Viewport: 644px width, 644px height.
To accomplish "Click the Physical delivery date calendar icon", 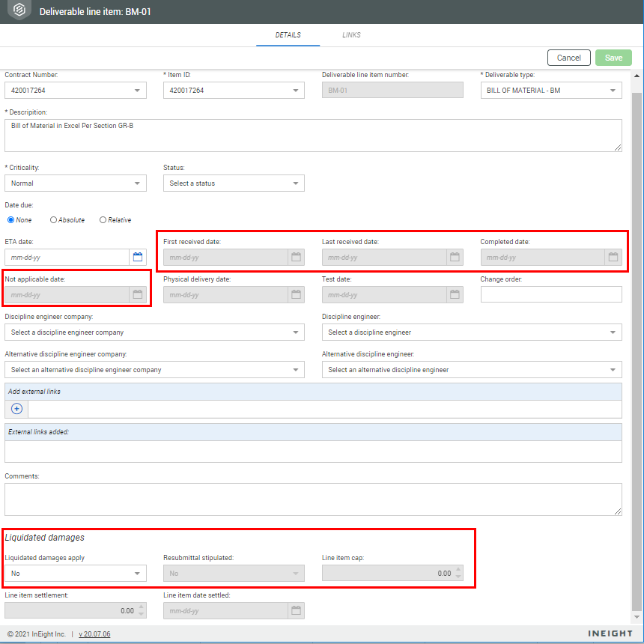I will tap(296, 294).
